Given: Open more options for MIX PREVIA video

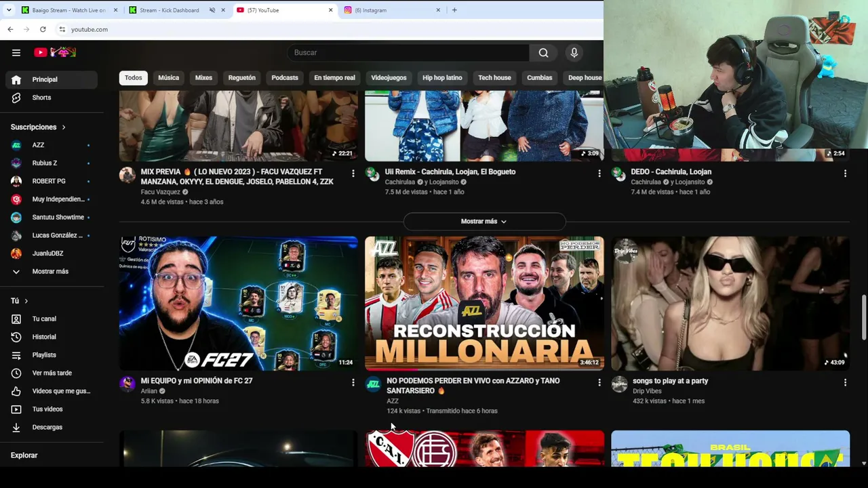Looking at the screenshot, I should pyautogui.click(x=353, y=174).
